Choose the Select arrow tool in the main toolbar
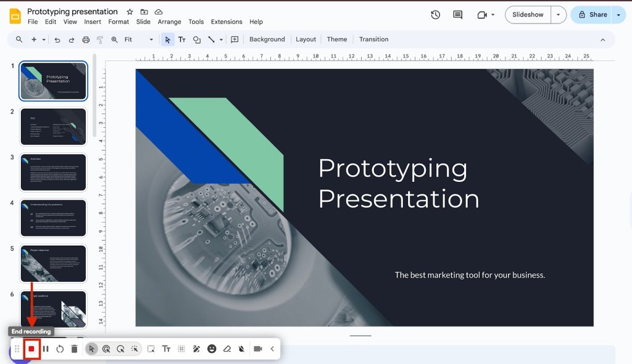This screenshot has width=632, height=364. (x=167, y=39)
